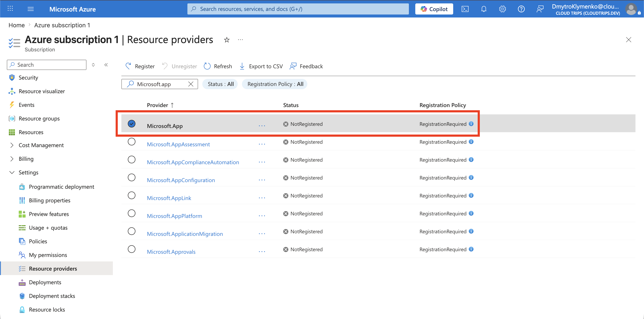644x319 pixels.
Task: Select the Microsoft.ApplicationMigration radio button
Action: 131,231
